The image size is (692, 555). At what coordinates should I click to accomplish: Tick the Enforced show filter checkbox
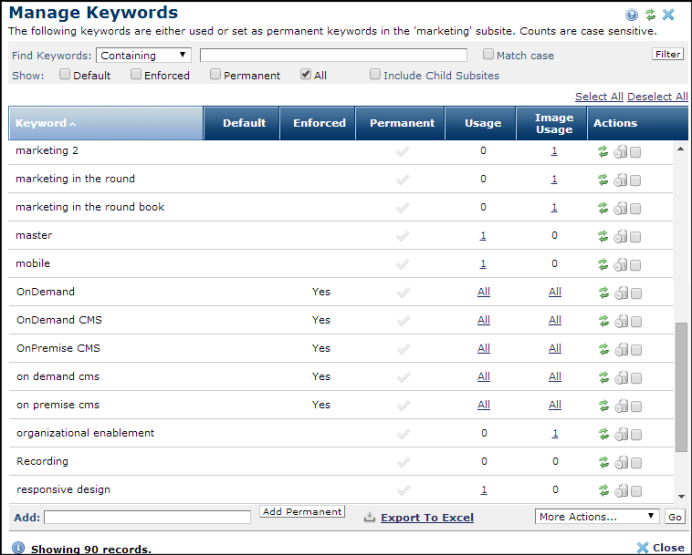pyautogui.click(x=136, y=75)
